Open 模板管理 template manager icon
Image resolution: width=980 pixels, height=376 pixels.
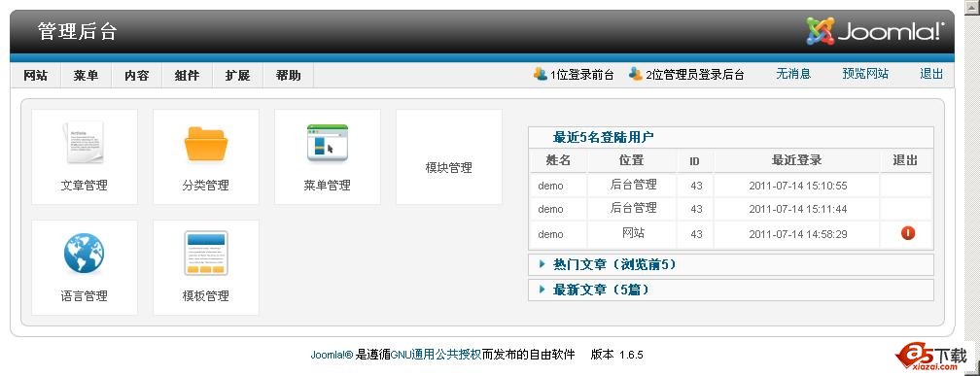(206, 253)
